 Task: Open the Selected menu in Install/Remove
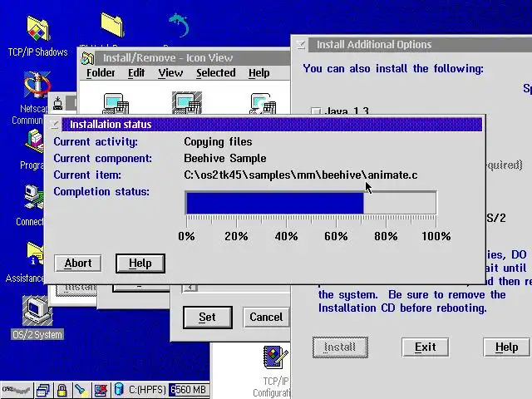point(216,73)
